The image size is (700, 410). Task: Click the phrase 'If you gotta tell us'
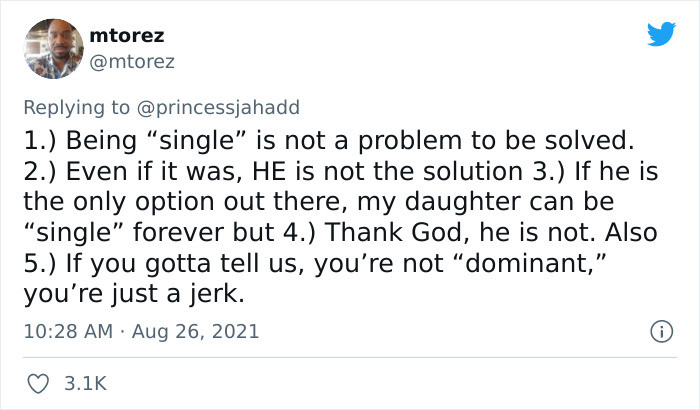pyautogui.click(x=166, y=263)
